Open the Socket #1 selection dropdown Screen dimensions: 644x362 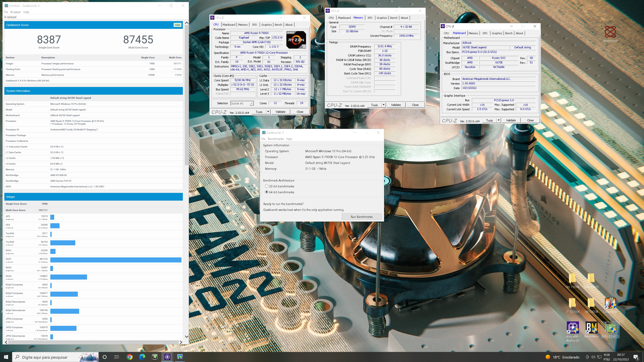[242, 103]
